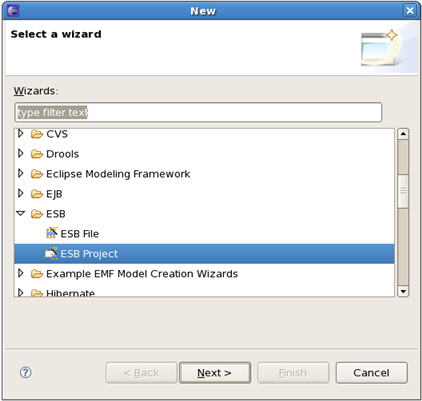Focus the type filter text field
422x401 pixels.
coord(198,112)
